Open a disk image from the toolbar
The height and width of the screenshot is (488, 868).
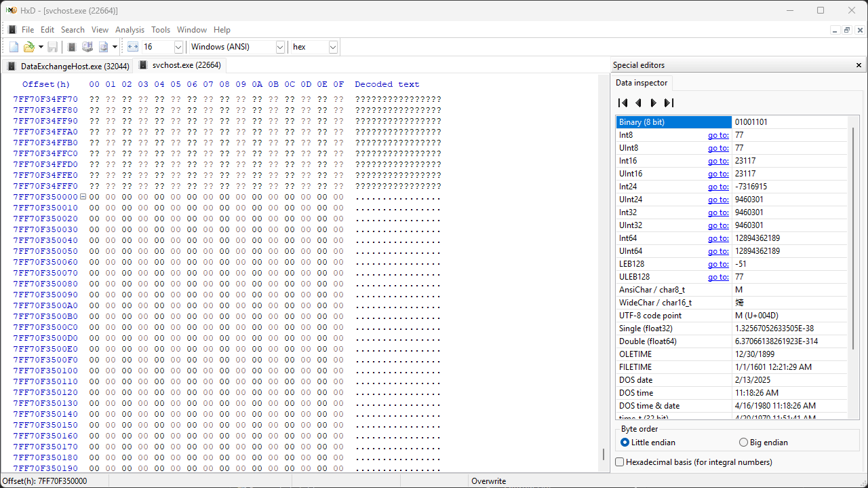[103, 46]
